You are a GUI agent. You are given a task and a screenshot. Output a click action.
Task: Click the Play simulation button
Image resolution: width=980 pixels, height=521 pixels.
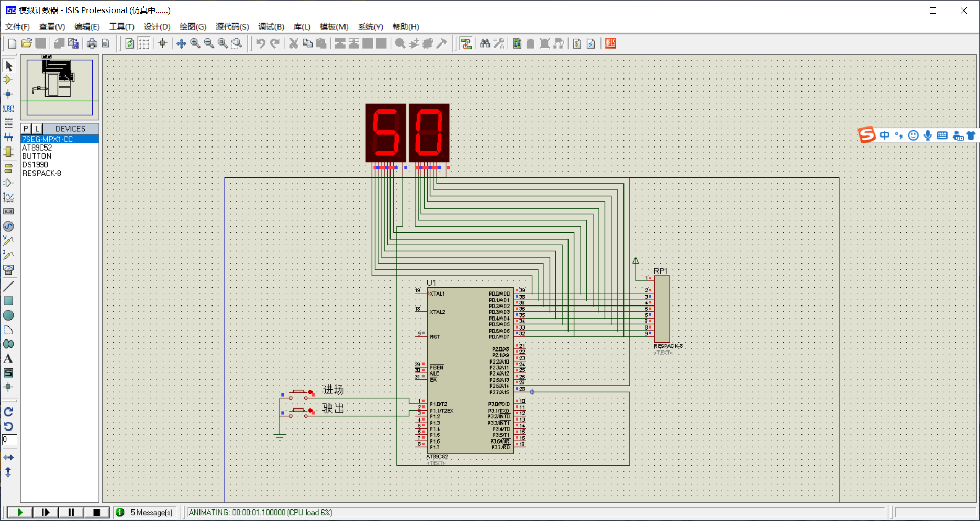point(20,513)
